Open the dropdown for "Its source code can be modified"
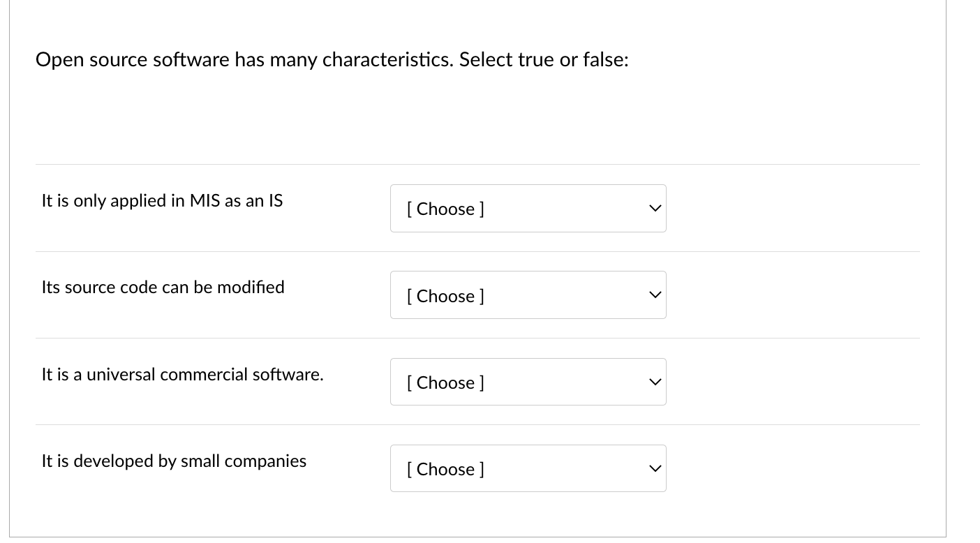 coord(528,295)
